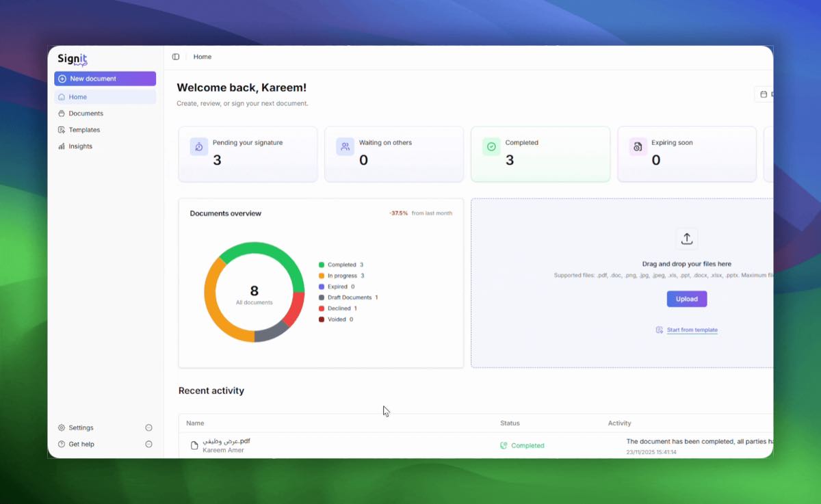The width and height of the screenshot is (821, 504).
Task: Open Settings in the sidebar
Action: pos(81,427)
